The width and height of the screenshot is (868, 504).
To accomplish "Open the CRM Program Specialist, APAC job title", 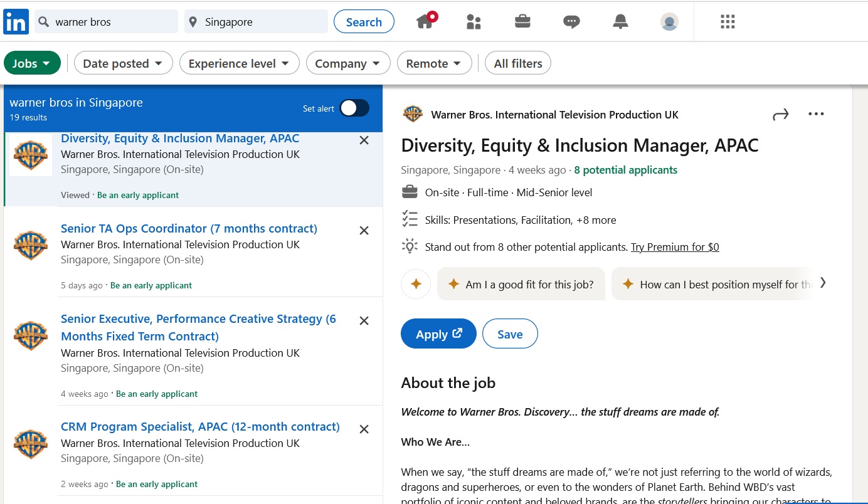I will [x=200, y=426].
